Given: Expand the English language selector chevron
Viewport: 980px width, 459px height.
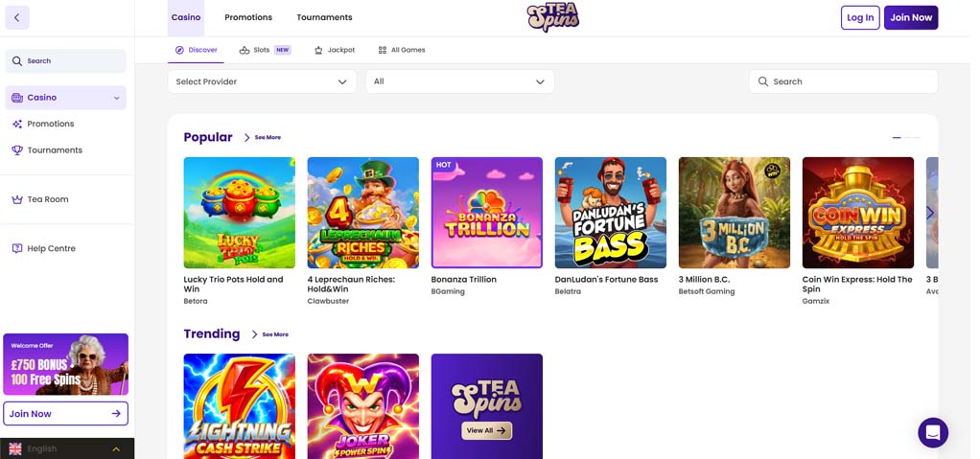Looking at the screenshot, I should tap(116, 449).
